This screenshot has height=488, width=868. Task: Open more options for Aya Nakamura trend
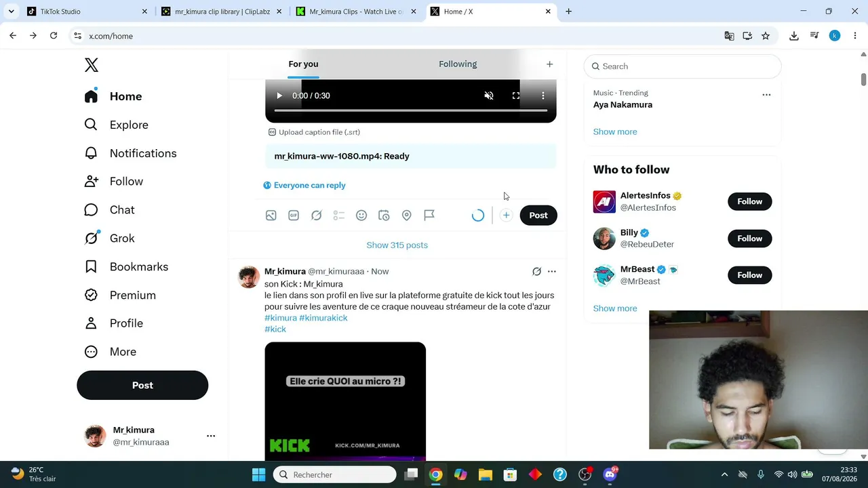766,95
